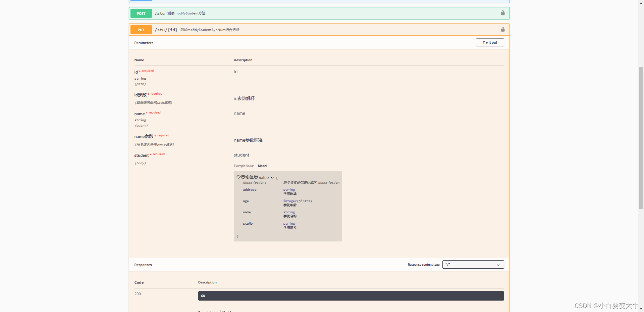
Task: Collapse the 学员实体类 model chevron
Action: (272, 178)
